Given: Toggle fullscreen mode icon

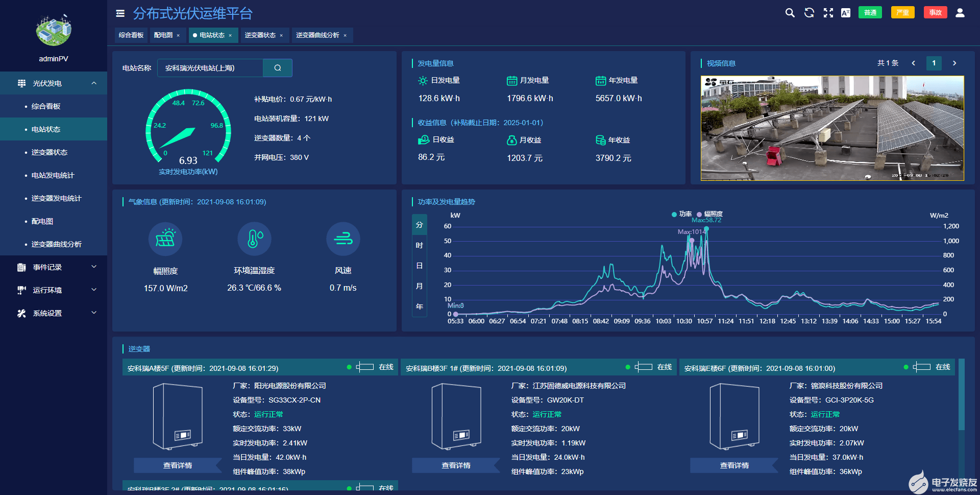Looking at the screenshot, I should pyautogui.click(x=828, y=13).
